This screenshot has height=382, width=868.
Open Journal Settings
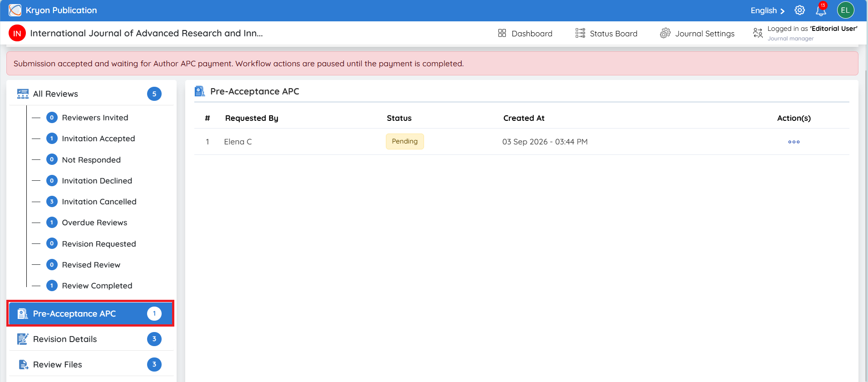(x=697, y=33)
